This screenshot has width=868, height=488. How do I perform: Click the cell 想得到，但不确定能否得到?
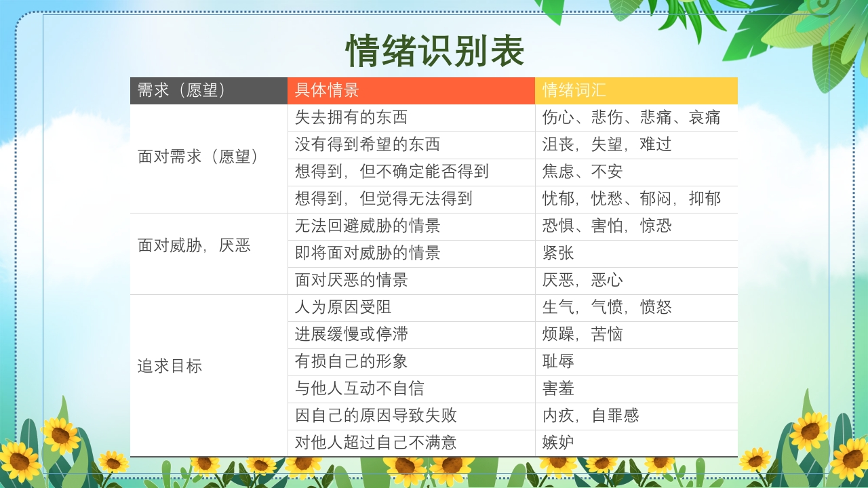pos(411,172)
